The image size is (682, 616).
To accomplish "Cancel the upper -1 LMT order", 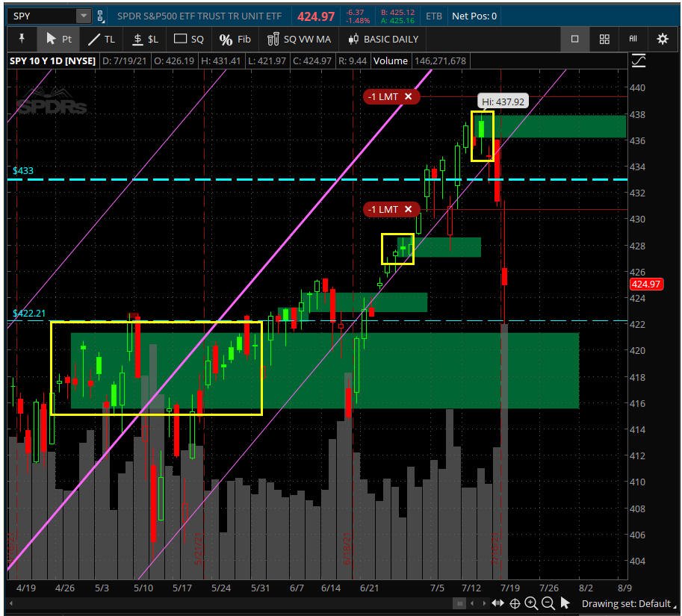I will click(408, 96).
